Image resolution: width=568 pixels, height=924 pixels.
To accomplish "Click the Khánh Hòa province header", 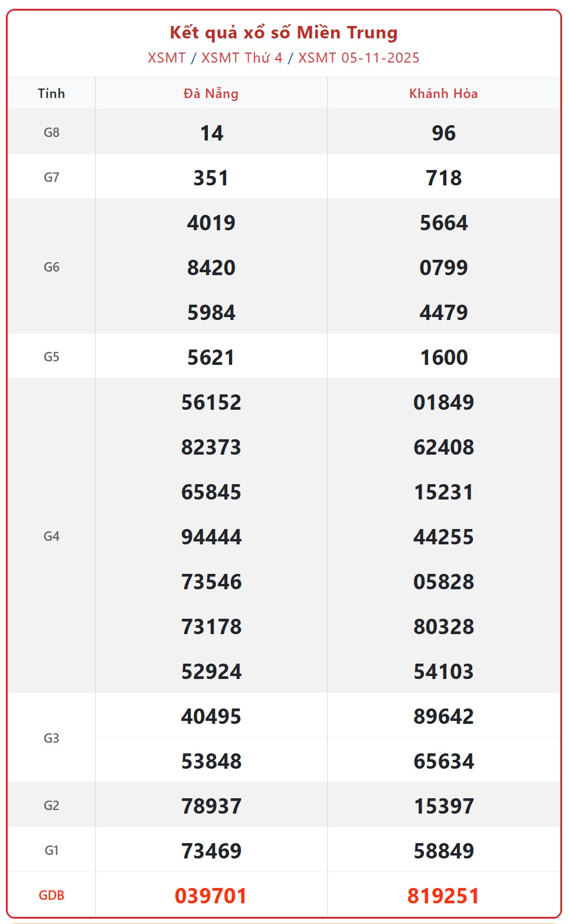I will click(x=443, y=93).
